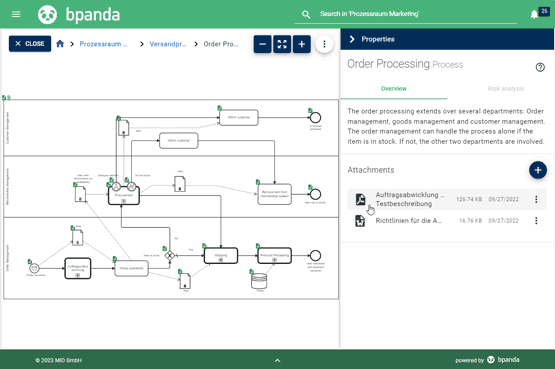The width and height of the screenshot is (555, 369).
Task: Expand footer with upward chevron
Action: click(278, 361)
